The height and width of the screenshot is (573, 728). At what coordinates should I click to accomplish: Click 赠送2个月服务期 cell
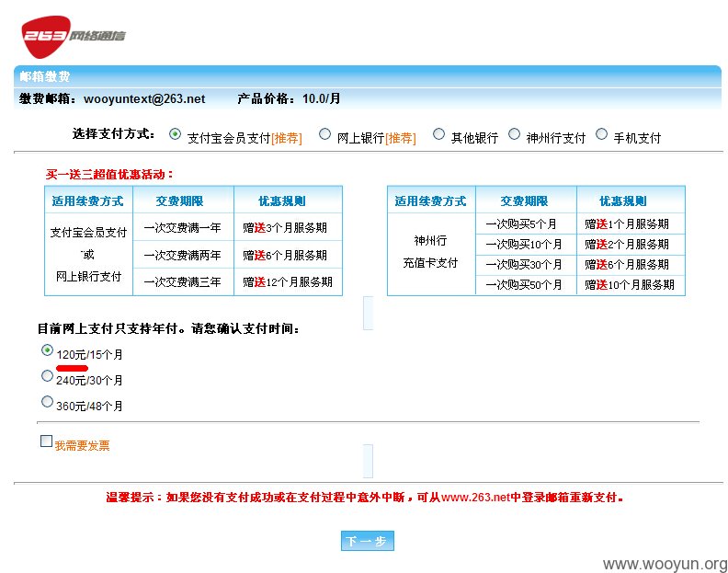631,245
